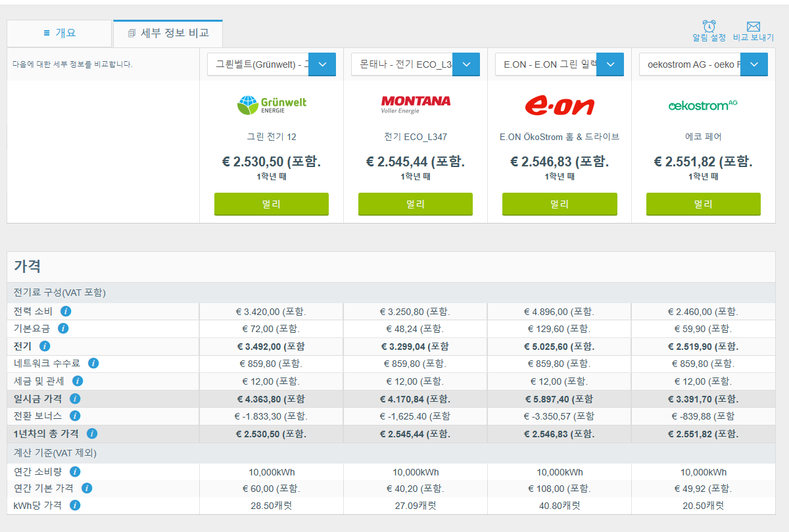Click the Montana Voller Energie logo
Image resolution: width=789 pixels, height=532 pixels.
tap(416, 105)
